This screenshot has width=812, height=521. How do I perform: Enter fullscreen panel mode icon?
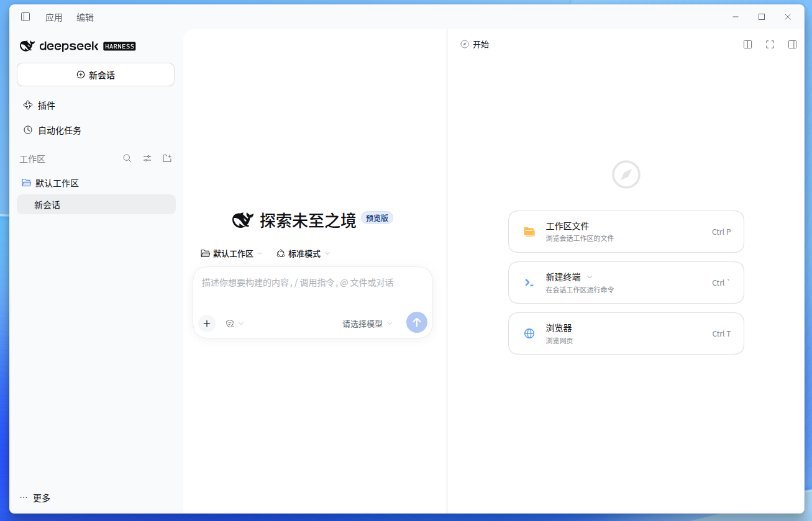click(x=770, y=45)
